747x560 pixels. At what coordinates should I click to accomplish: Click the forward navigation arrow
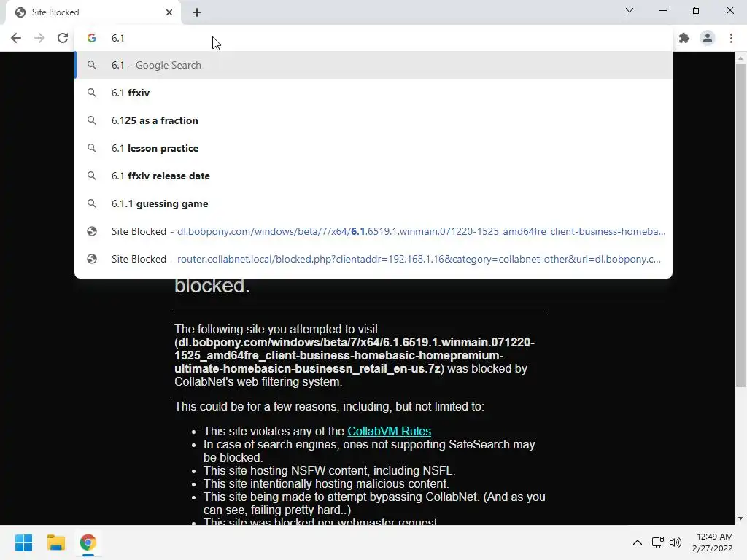coord(39,38)
